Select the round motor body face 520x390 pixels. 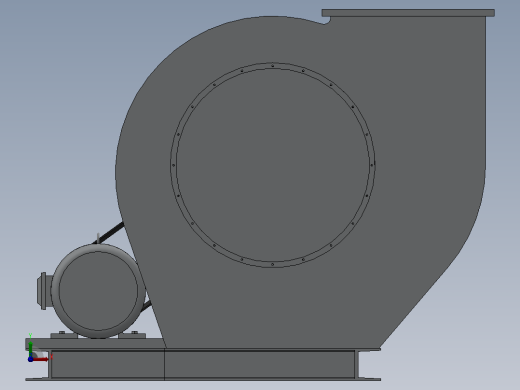click(98, 291)
